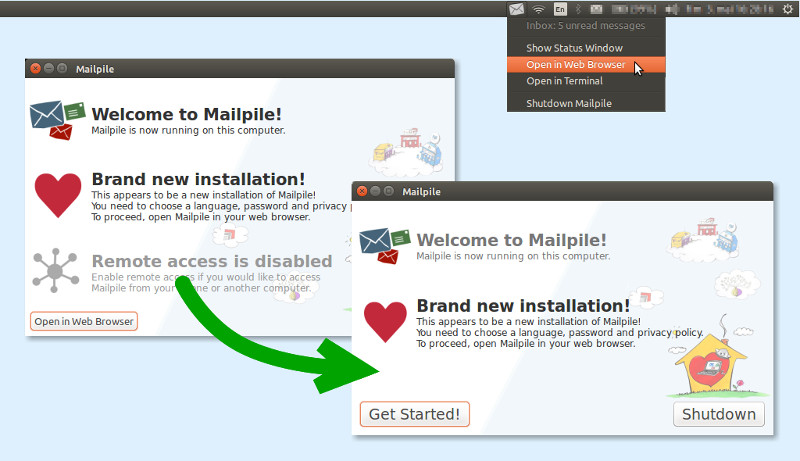Click Brand new installation! heading in back window
This screenshot has width=800, height=461.
(x=198, y=179)
